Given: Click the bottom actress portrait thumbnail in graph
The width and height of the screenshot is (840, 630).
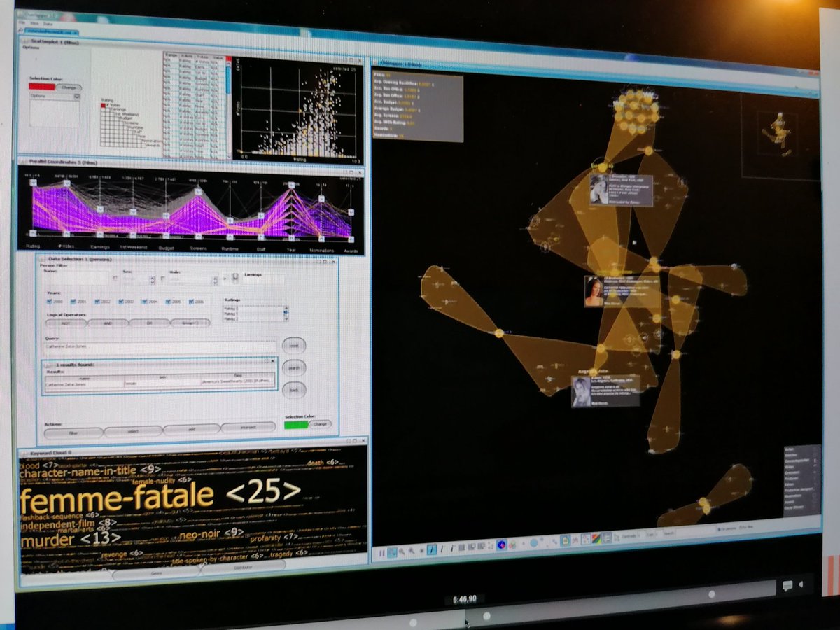Looking at the screenshot, I should point(580,393).
